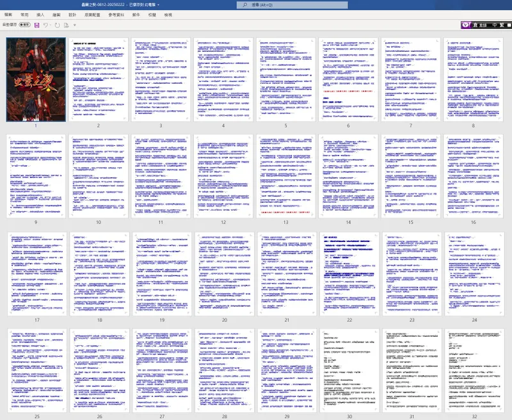The height and width of the screenshot is (420, 512).
Task: Select page 23 thumbnail
Action: (412, 274)
